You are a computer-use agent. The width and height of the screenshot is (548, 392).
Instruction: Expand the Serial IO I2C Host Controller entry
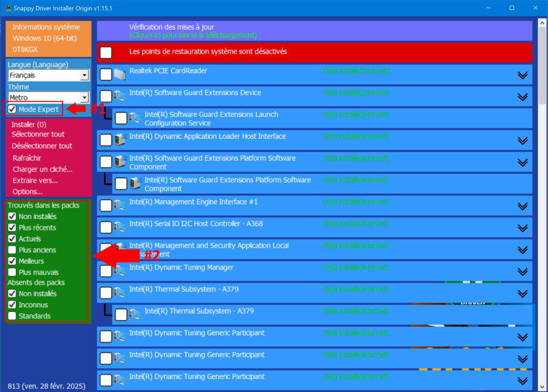pos(522,228)
